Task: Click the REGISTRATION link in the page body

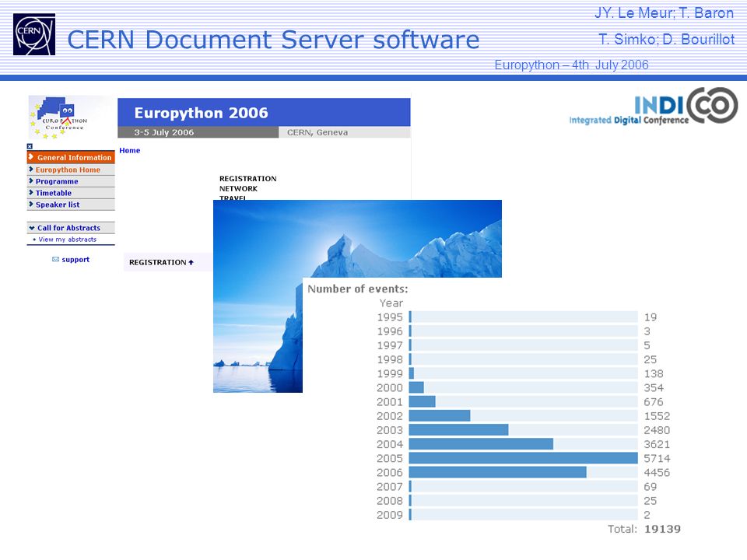Action: point(247,179)
